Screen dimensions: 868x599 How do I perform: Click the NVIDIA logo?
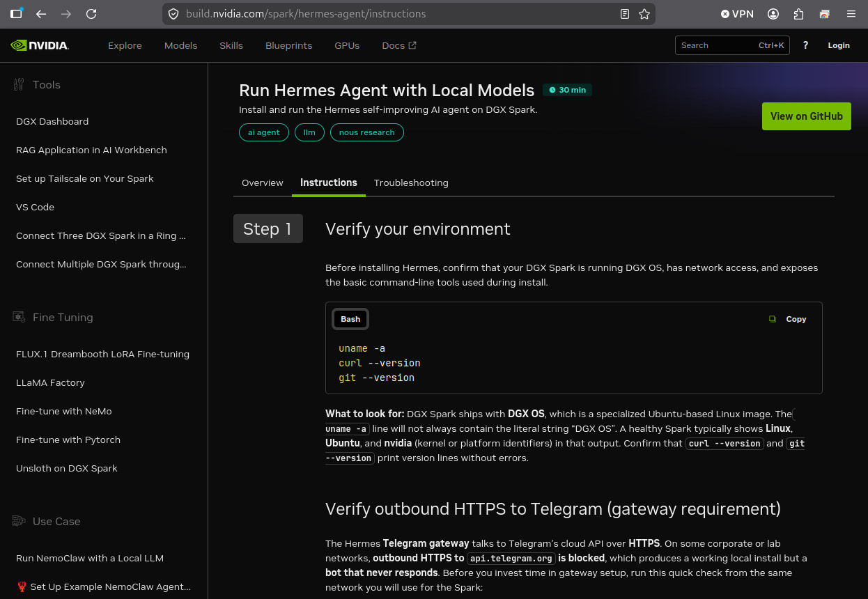tap(40, 45)
